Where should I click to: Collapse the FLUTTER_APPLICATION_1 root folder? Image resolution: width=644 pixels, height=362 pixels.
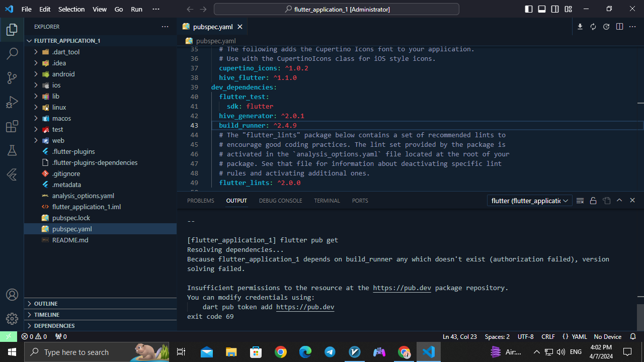coord(100,41)
